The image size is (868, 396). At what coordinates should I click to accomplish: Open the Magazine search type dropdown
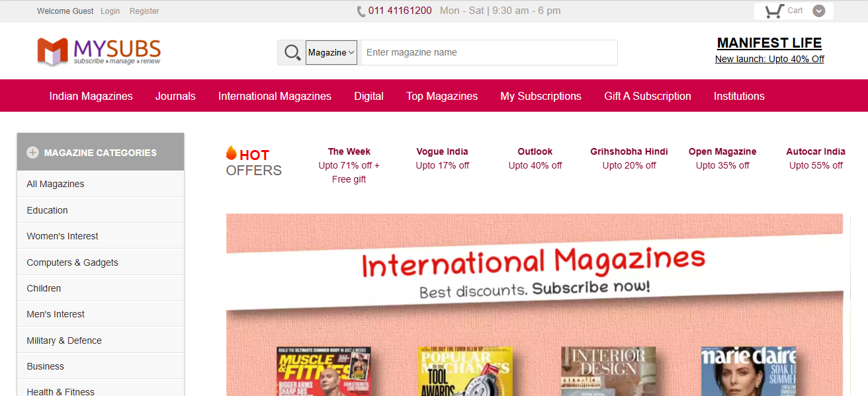[331, 52]
